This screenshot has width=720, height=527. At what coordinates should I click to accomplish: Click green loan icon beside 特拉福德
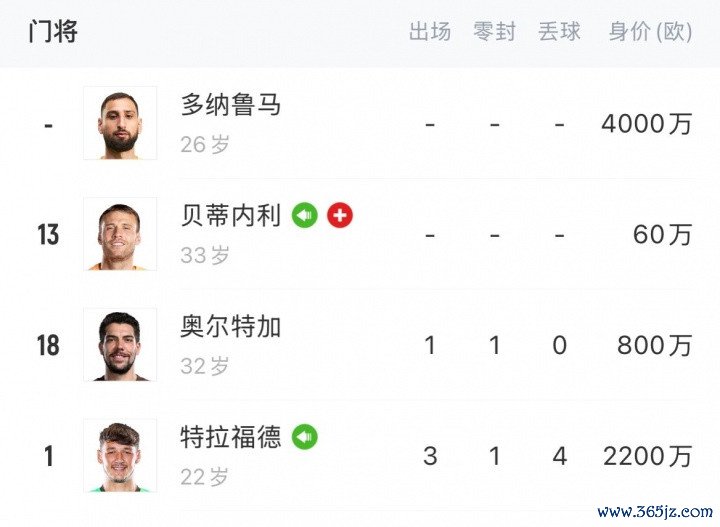click(305, 437)
